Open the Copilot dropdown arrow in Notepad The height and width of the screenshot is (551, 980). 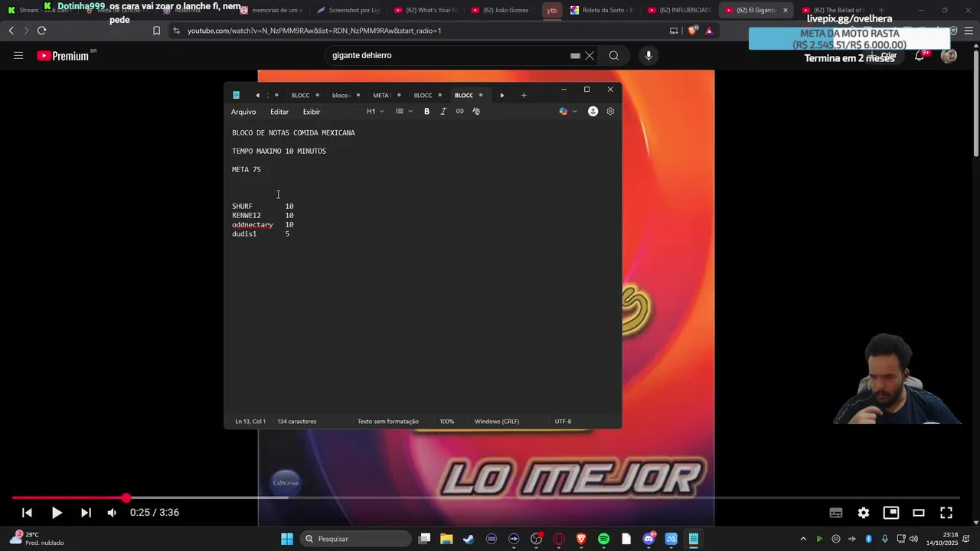tap(575, 112)
